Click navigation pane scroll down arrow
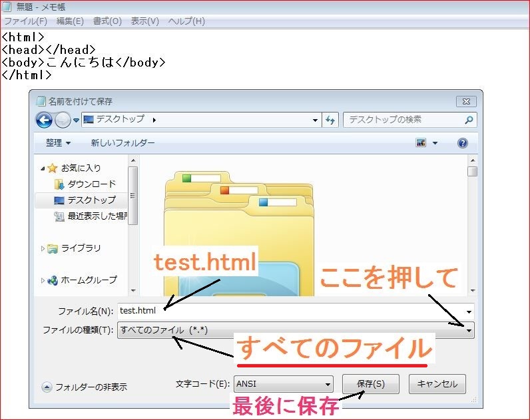The width and height of the screenshot is (530, 420). [x=133, y=291]
